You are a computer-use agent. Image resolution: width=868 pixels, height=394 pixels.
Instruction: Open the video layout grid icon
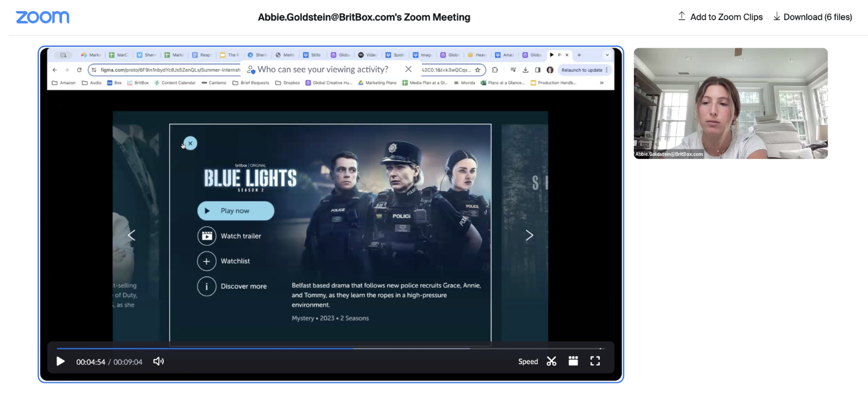click(x=573, y=361)
